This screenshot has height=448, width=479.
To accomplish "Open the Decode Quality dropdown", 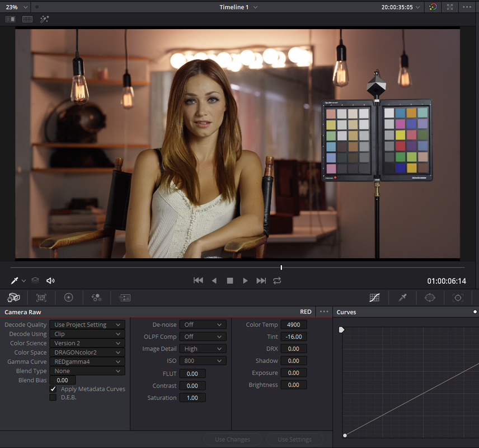I will [x=87, y=324].
